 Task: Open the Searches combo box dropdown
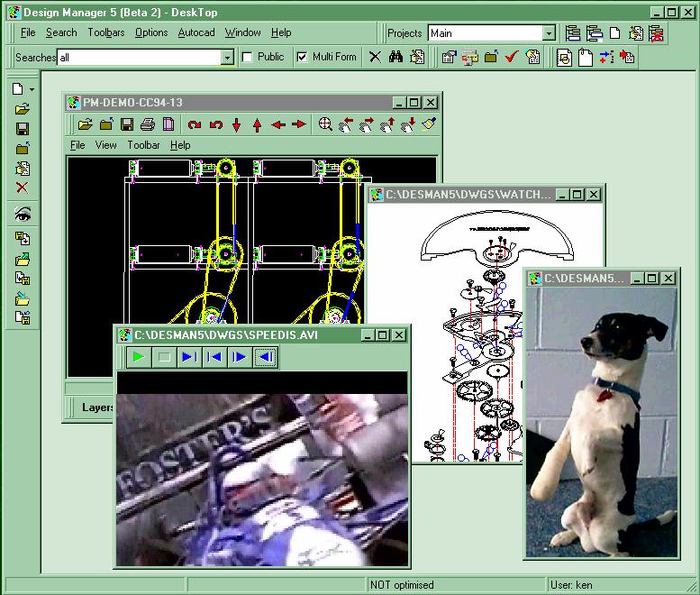point(227,57)
